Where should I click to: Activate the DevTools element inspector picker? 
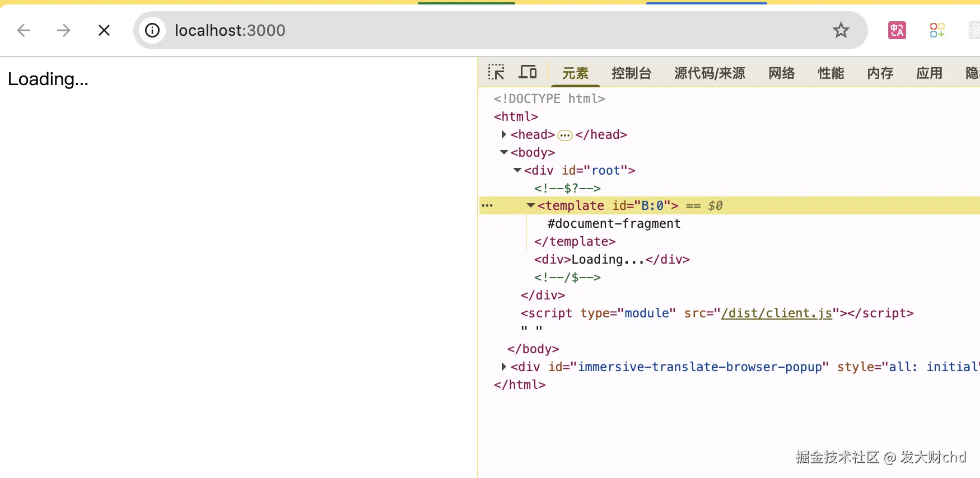coord(496,72)
